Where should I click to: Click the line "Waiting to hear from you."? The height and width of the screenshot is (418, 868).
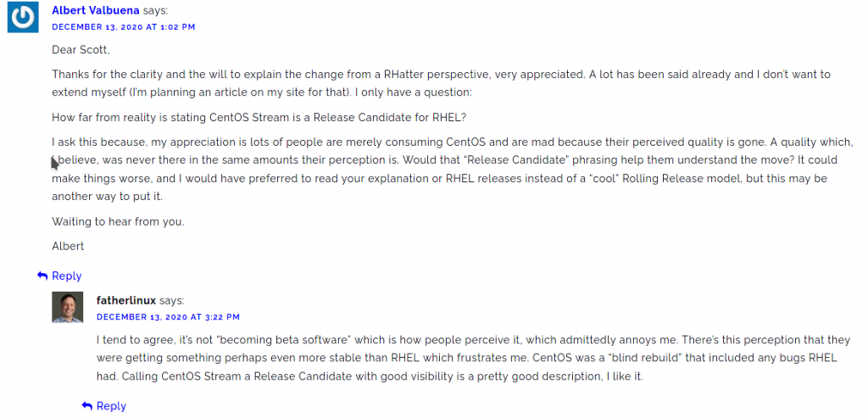coord(118,221)
